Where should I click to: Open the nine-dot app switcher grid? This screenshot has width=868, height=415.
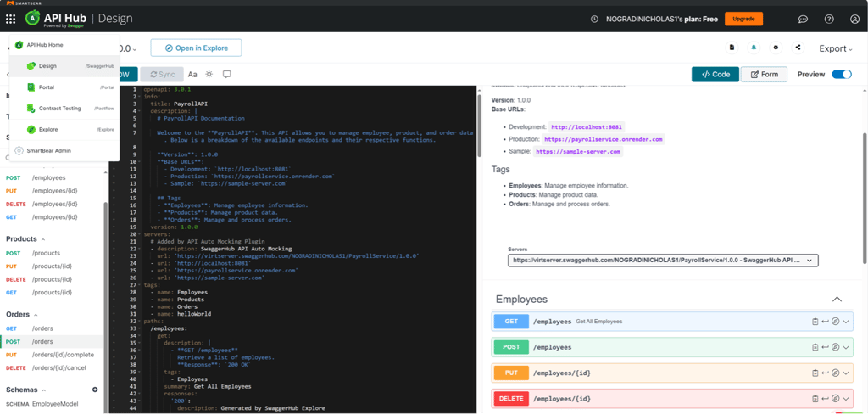(10, 19)
